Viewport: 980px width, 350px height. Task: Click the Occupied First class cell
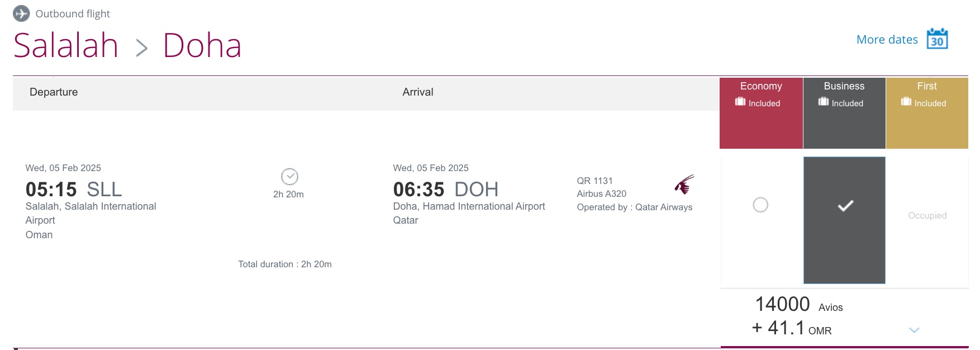926,215
